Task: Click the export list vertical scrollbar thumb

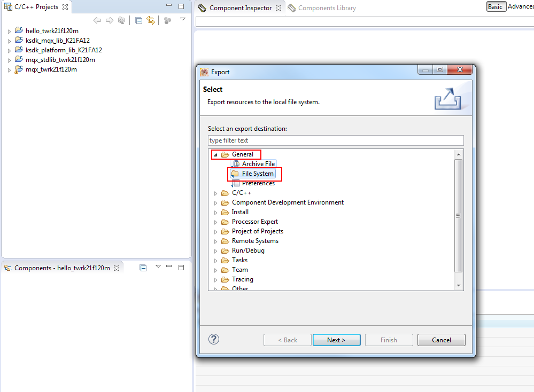Action: [459, 216]
